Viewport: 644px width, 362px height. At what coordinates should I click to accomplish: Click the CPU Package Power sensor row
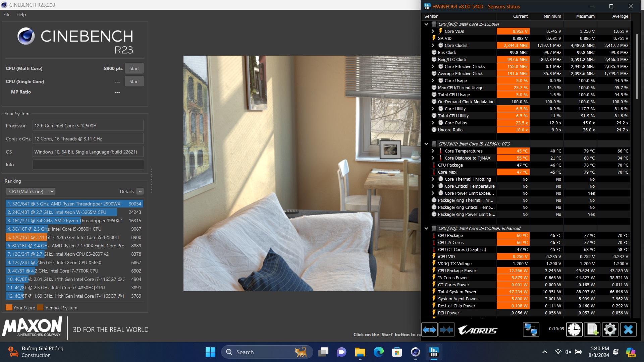[x=526, y=270]
